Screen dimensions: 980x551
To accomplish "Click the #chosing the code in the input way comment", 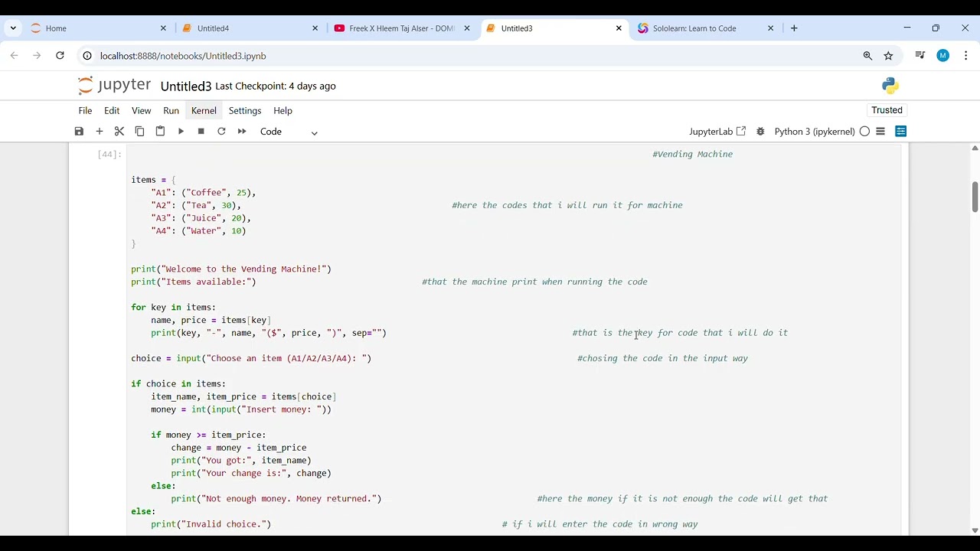I will tap(662, 358).
